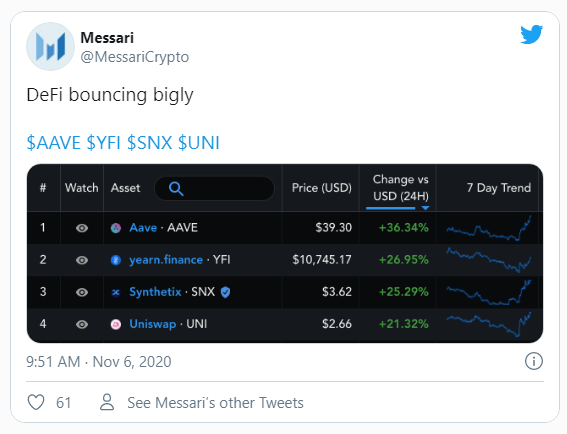Open the $AAVE cashtag link
The height and width of the screenshot is (434, 567).
[x=54, y=142]
